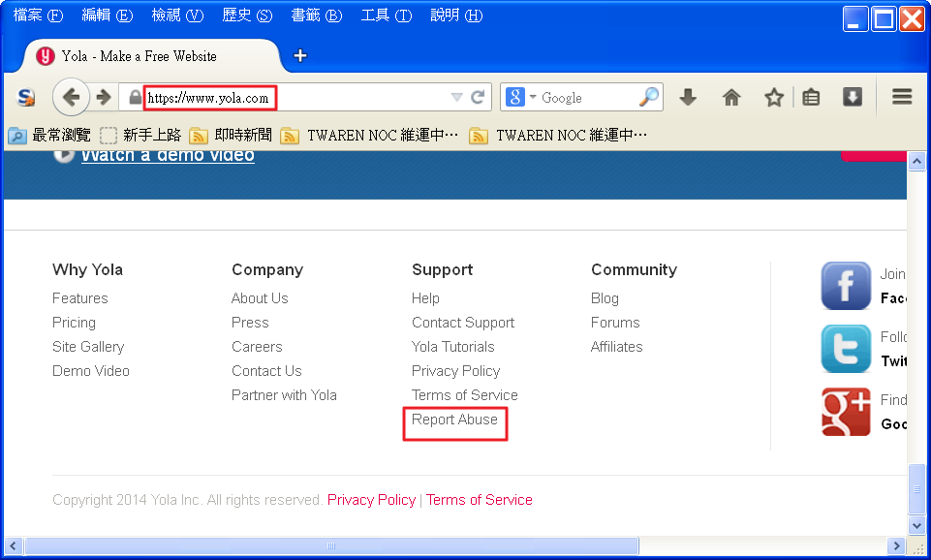Select the Yola - Make a Free Website tab
The image size is (931, 560).
pos(140,56)
